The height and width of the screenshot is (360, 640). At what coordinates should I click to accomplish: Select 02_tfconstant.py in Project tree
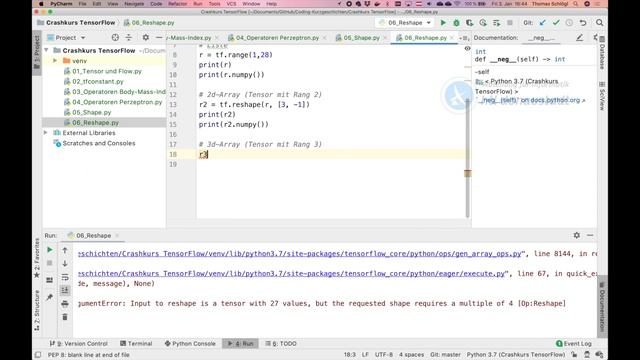pos(98,82)
